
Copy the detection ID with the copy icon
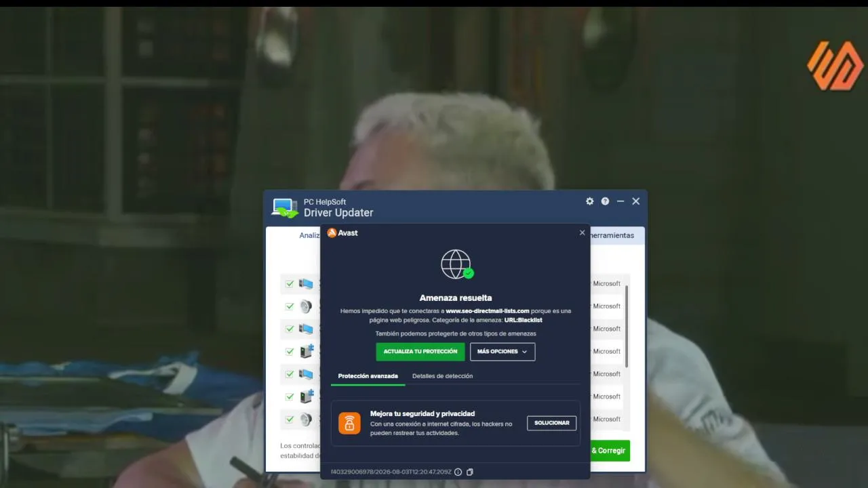click(x=470, y=472)
